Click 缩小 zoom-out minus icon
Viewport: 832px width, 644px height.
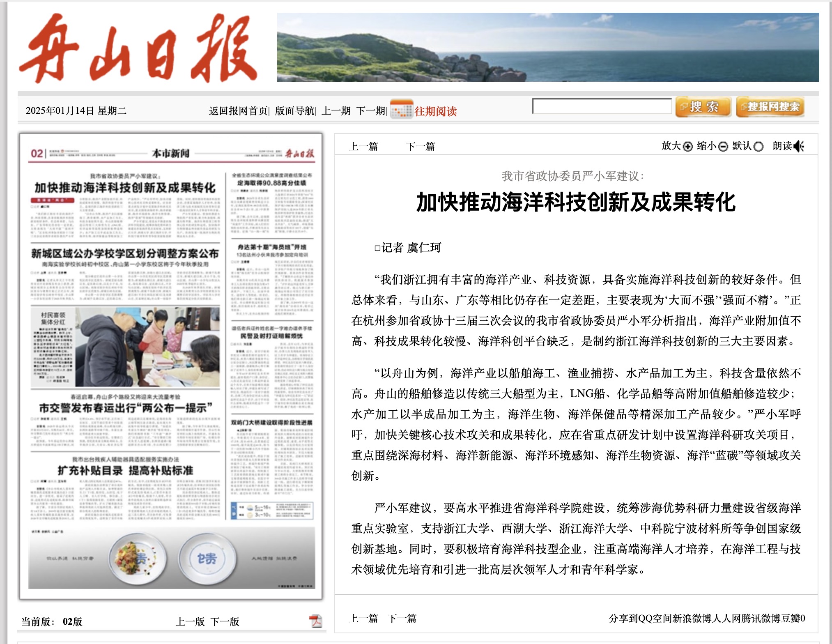pyautogui.click(x=724, y=147)
